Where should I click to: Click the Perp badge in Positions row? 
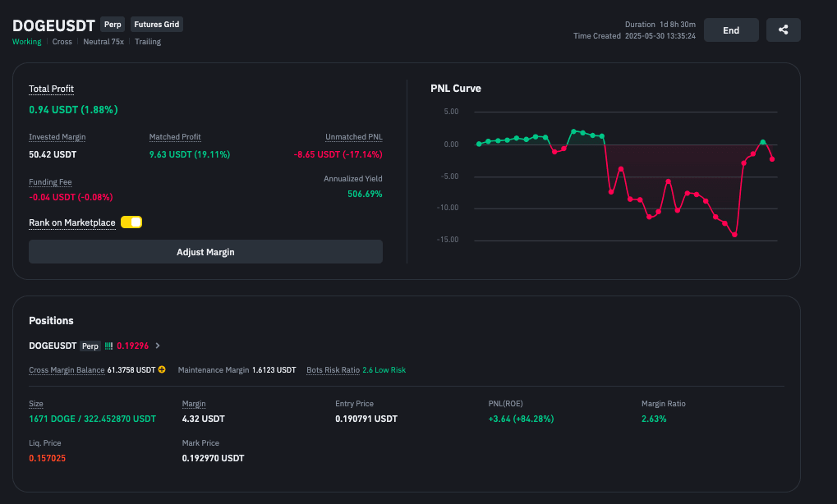tap(90, 346)
